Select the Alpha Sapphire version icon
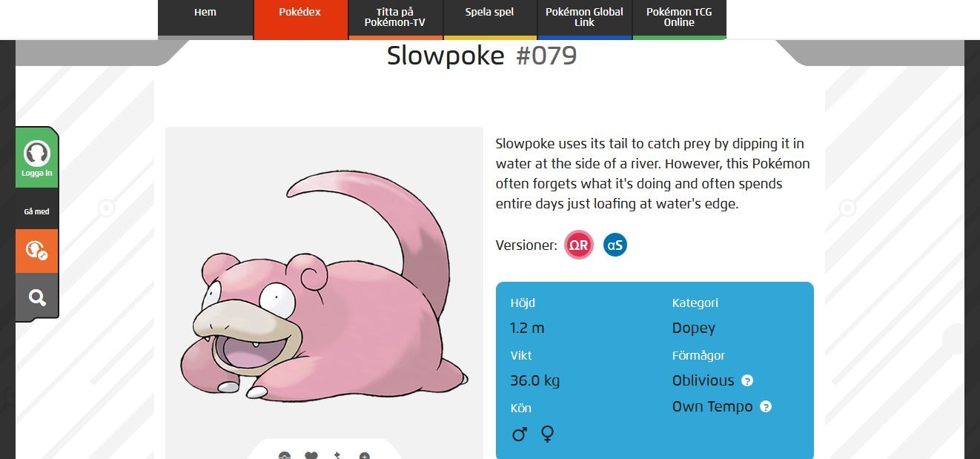The height and width of the screenshot is (459, 980). (615, 245)
